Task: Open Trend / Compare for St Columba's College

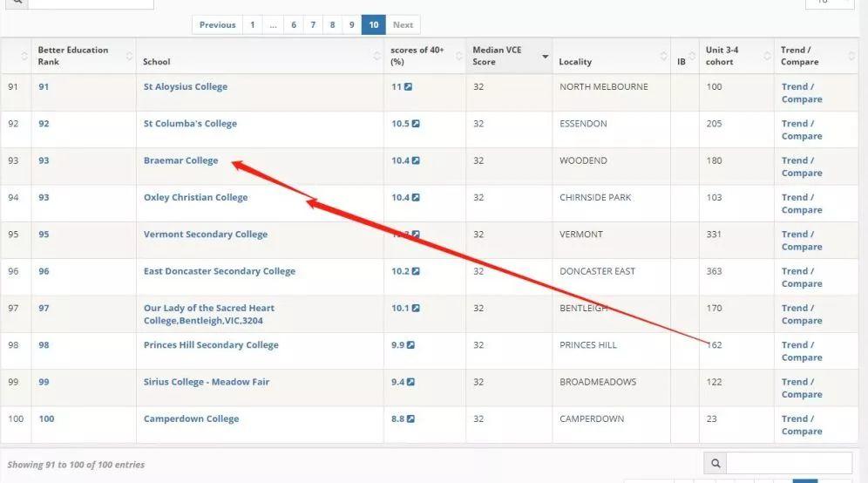Action: click(802, 130)
